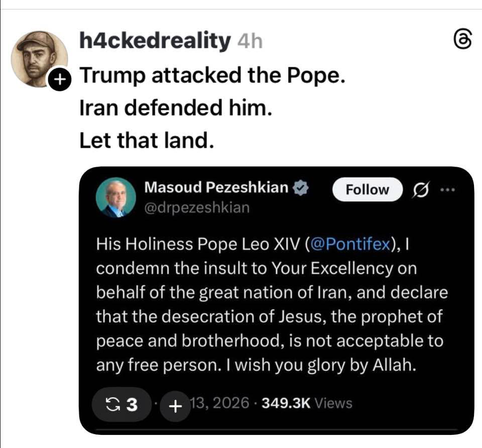The width and height of the screenshot is (482, 448).
Task: Open the Masoud Pezeshkian display name
Action: click(x=216, y=188)
